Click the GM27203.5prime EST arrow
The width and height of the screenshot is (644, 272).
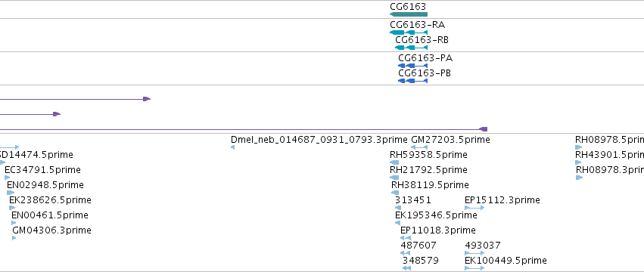[419, 147]
